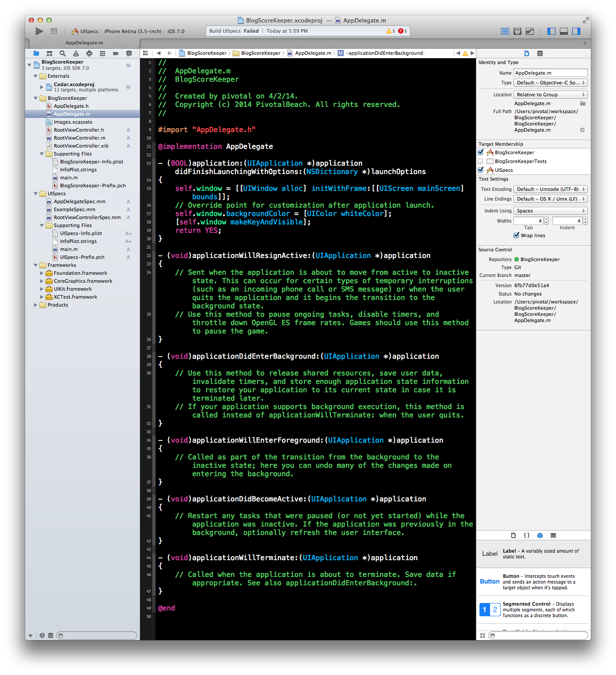Expand UIKit.framework
This screenshot has width=616, height=675.
[42, 289]
